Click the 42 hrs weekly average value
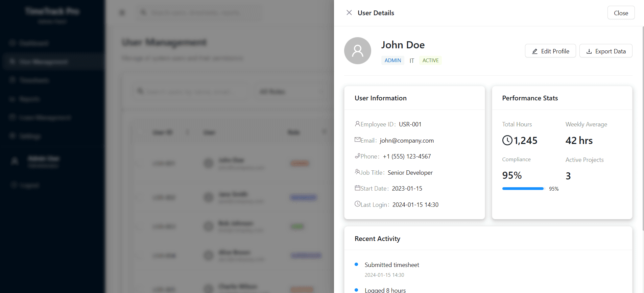This screenshot has width=644, height=293. 579,141
